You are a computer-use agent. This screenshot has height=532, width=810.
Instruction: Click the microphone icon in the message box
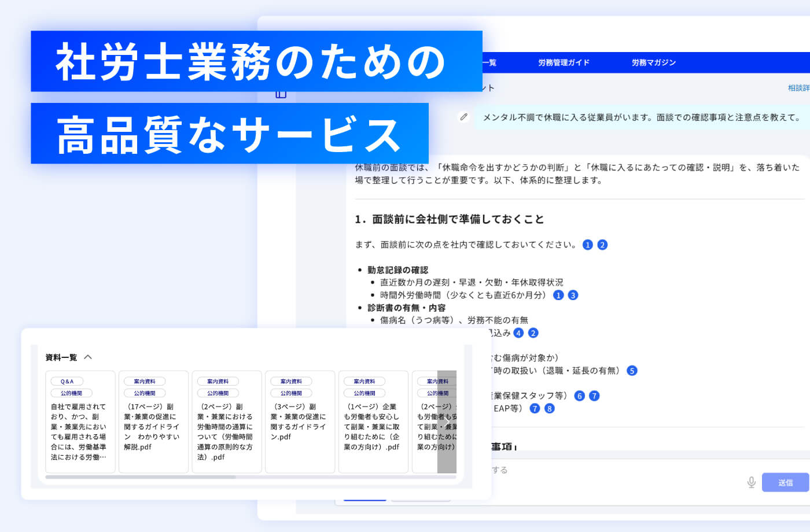[751, 482]
